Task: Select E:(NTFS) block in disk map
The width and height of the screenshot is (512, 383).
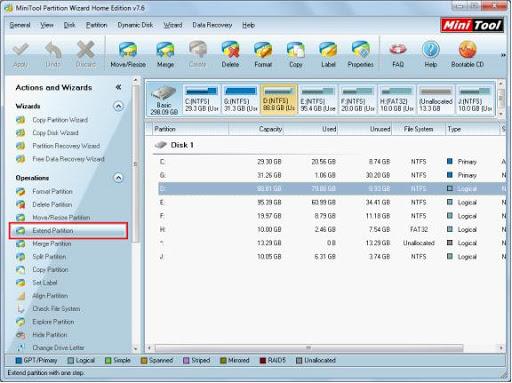Action: click(x=318, y=100)
